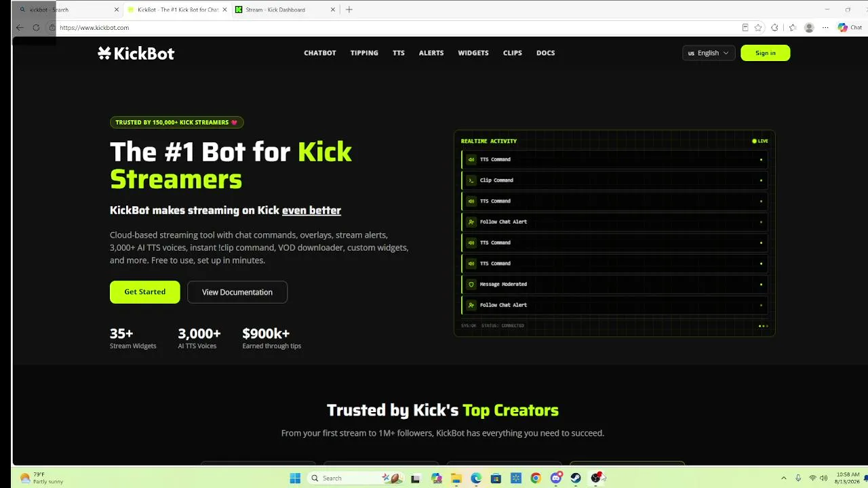Click the View Documentation button
Screen dimensions: 868x488
237,292
